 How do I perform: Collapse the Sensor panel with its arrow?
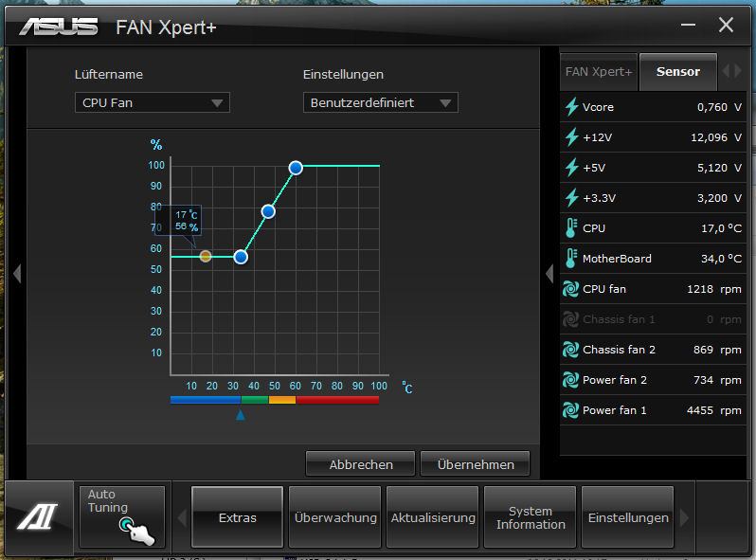coord(549,274)
